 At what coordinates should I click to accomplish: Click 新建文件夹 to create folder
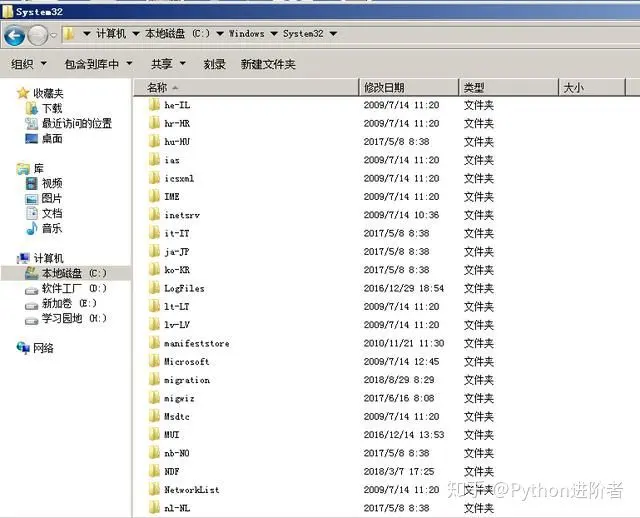pos(268,64)
